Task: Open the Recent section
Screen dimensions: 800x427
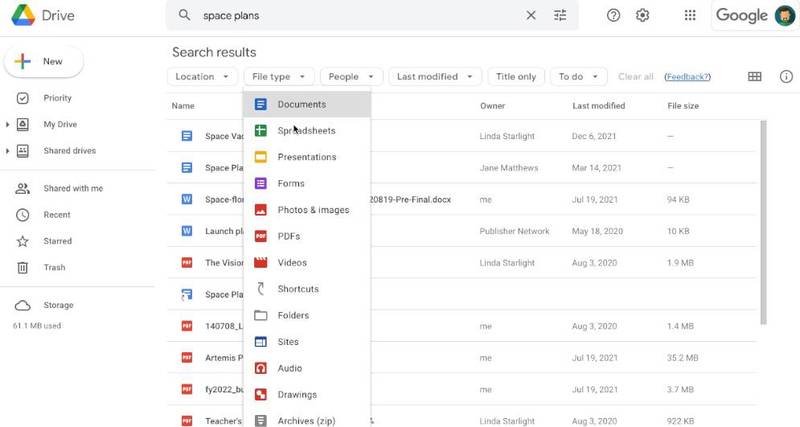Action: tap(57, 215)
